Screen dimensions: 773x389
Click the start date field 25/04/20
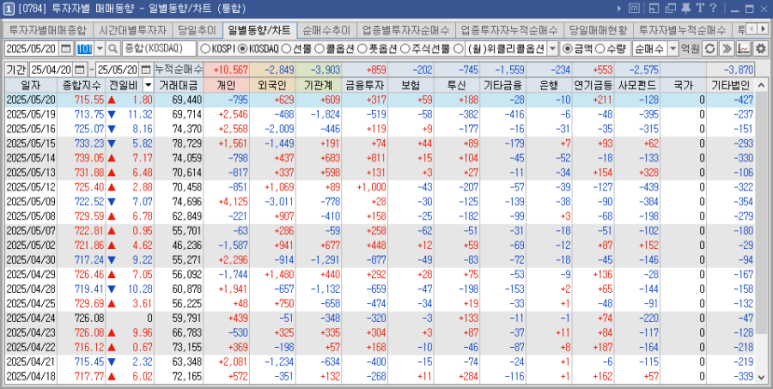[52, 70]
